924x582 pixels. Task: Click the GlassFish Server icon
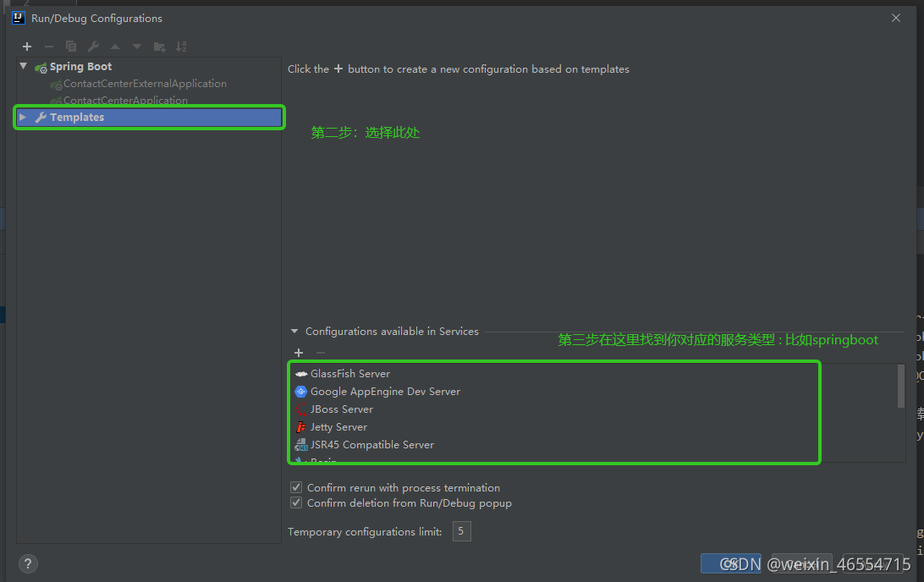(x=301, y=374)
